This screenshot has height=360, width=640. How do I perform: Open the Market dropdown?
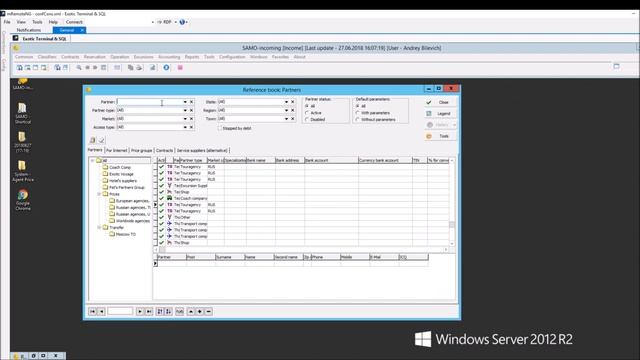coord(185,119)
